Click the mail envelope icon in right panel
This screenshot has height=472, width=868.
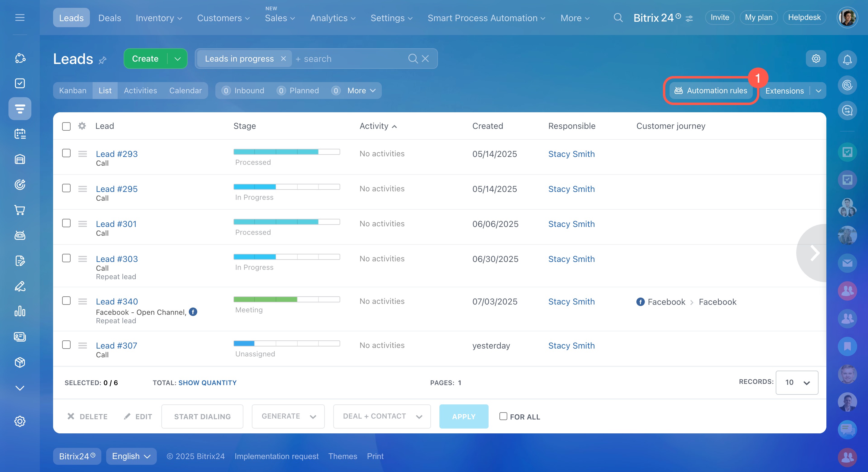847,263
